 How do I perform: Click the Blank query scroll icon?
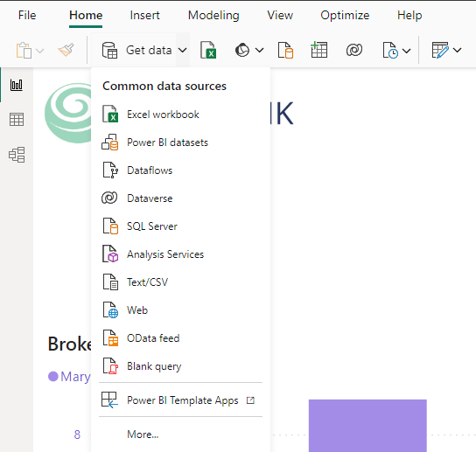(110, 365)
